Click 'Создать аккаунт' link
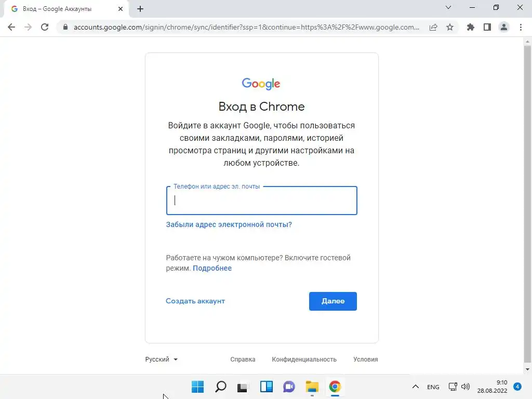532x399 pixels. tap(195, 301)
